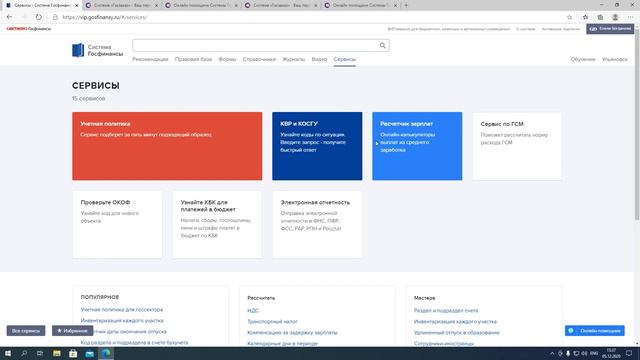Open Видео menu item
640x360 pixels.
coord(319,59)
